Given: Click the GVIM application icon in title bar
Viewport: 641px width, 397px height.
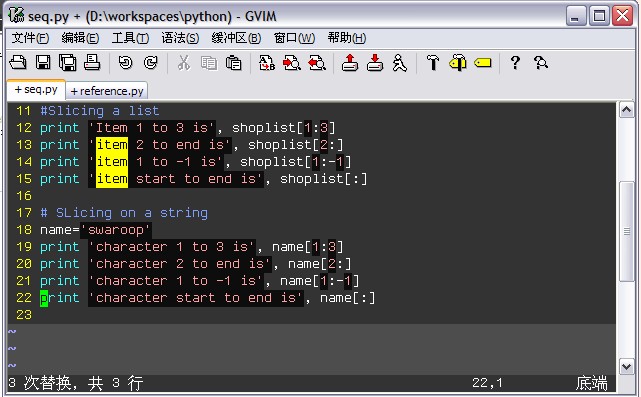Looking at the screenshot, I should pyautogui.click(x=16, y=16).
